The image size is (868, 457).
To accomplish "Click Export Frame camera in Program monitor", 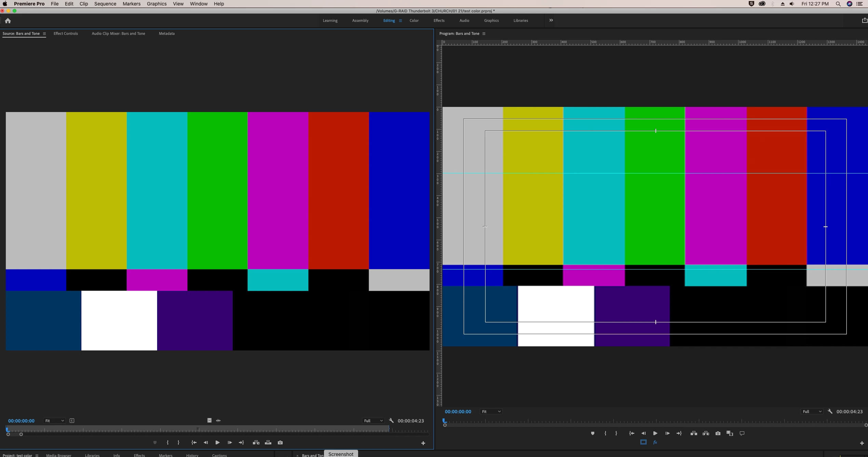I will 718,433.
